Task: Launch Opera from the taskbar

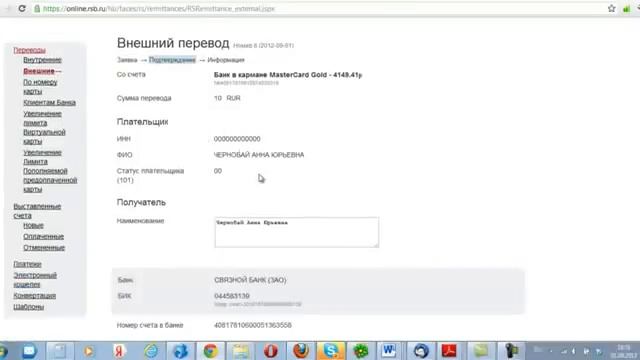Action: pos(271,351)
